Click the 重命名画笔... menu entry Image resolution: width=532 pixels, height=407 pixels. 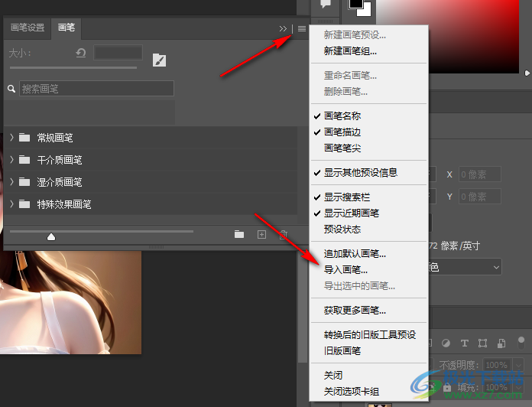(350, 76)
